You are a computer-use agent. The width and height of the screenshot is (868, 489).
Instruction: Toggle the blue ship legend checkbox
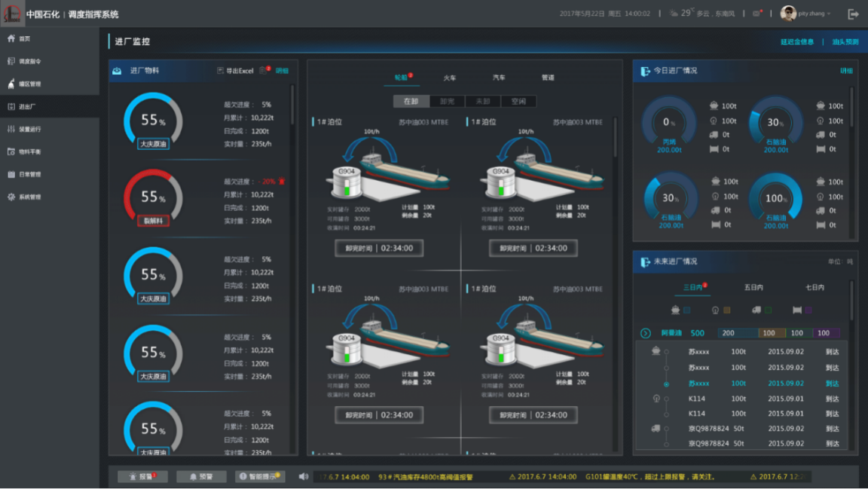[686, 310]
